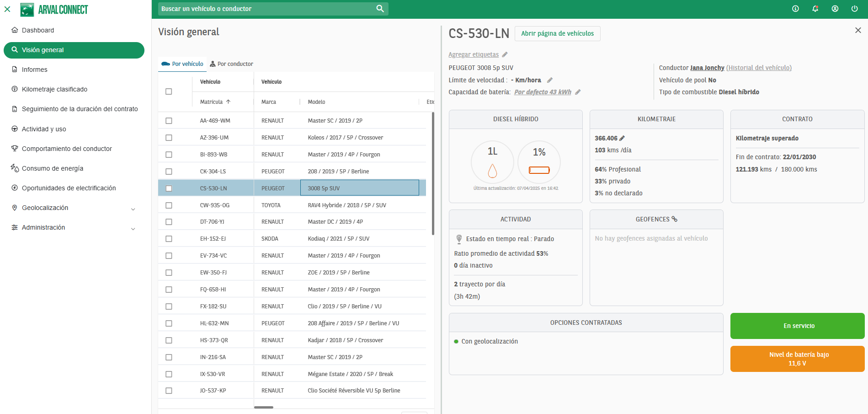Toggle select-all checkbox in table header

[x=169, y=91]
